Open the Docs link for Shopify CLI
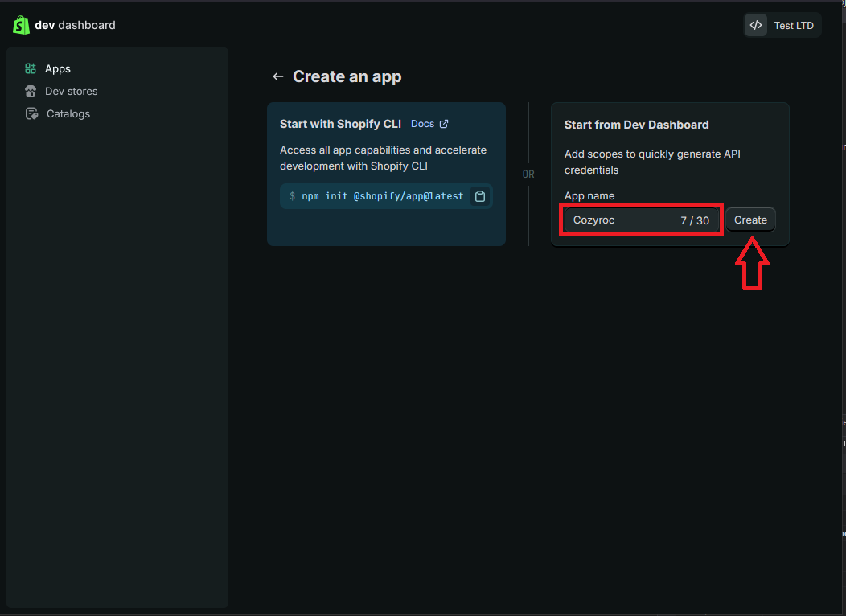The image size is (846, 616). pyautogui.click(x=422, y=124)
